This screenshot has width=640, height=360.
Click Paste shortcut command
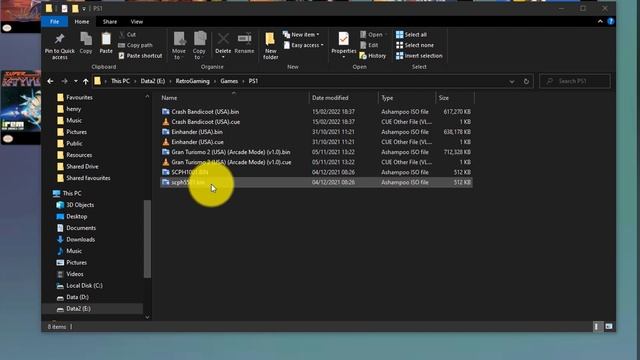coord(140,56)
